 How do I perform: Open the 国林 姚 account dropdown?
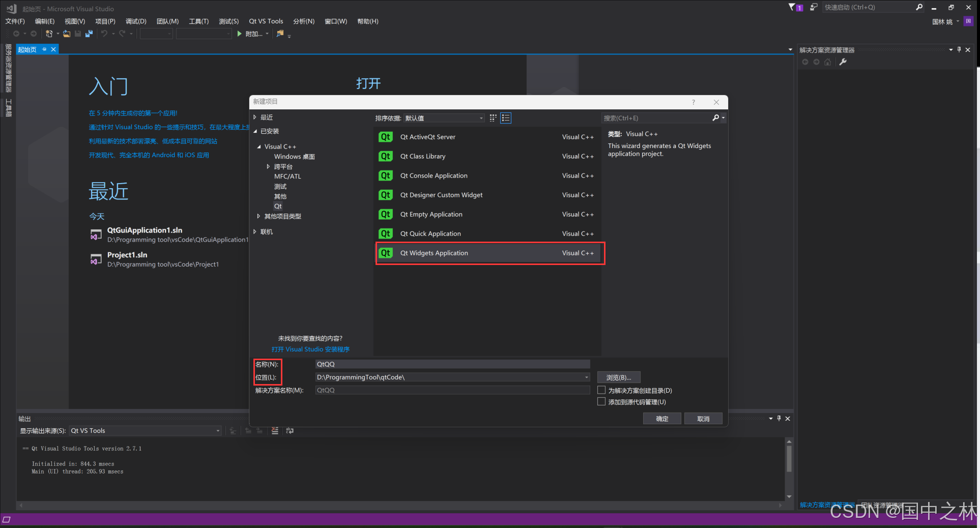click(x=945, y=21)
